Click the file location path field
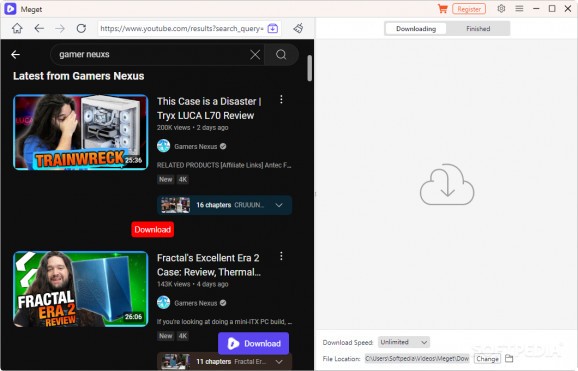This screenshot has height=371, width=578. 417,358
